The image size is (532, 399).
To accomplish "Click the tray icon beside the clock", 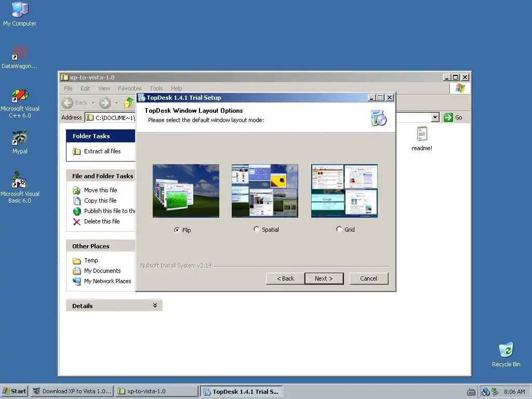I will [495, 391].
